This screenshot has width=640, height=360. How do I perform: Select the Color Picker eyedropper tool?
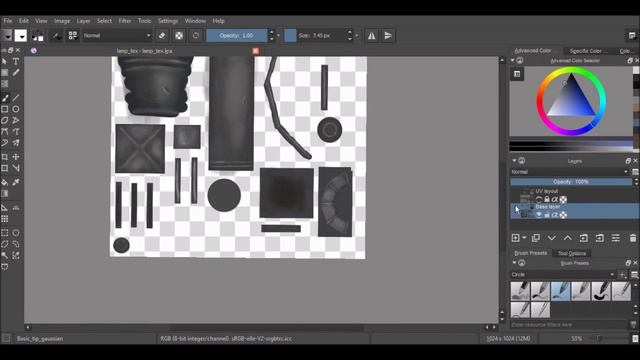coord(16,182)
